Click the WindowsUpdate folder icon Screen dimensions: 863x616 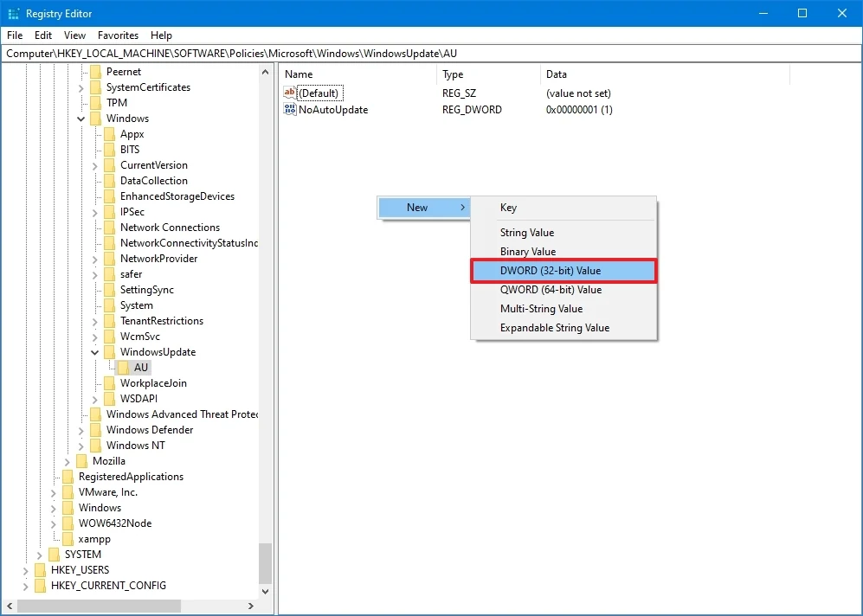point(110,352)
